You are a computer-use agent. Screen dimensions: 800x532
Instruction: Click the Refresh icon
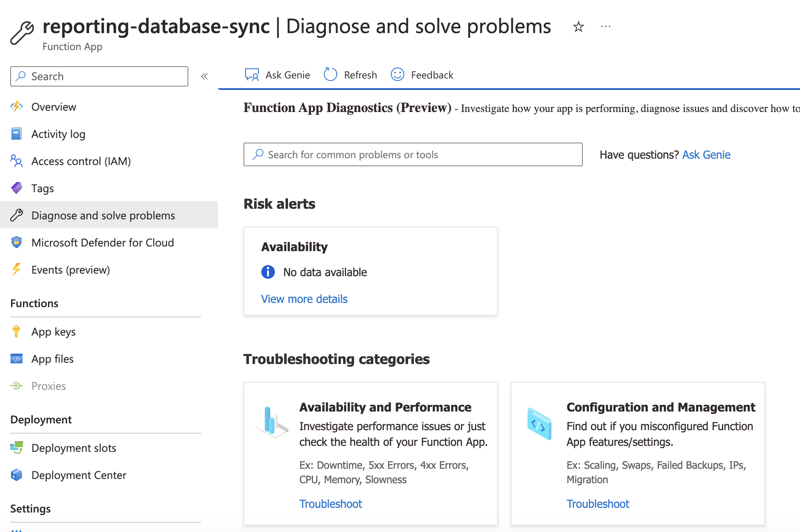(330, 74)
